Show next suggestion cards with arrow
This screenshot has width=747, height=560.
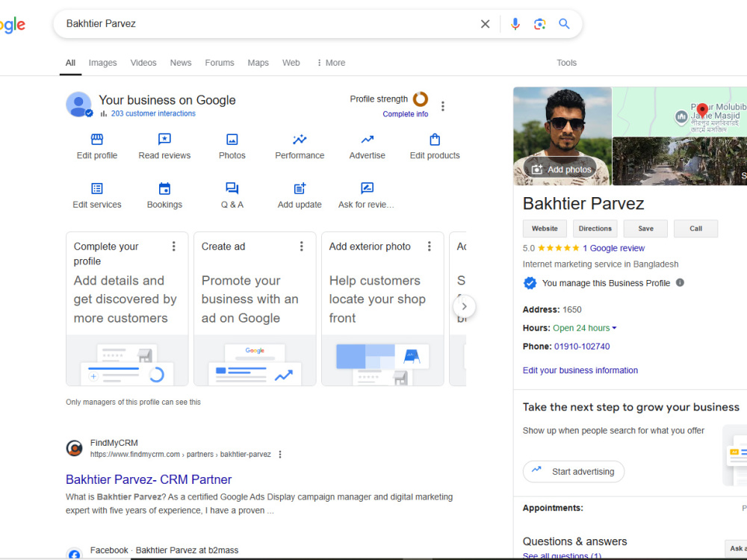click(x=464, y=307)
